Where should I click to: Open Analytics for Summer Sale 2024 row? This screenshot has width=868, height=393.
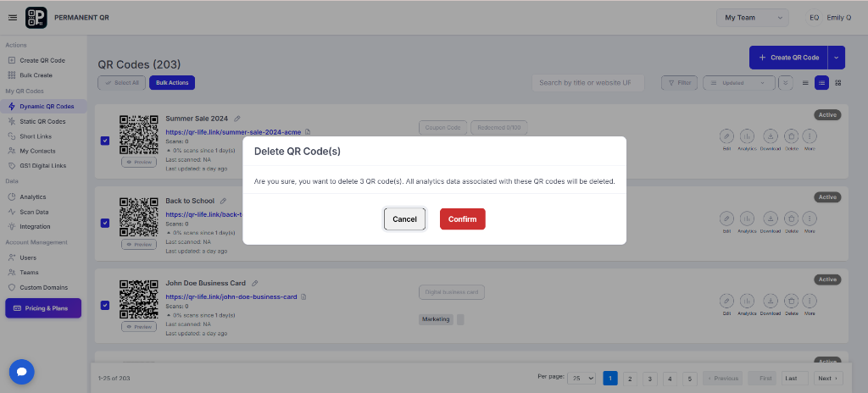(748, 136)
